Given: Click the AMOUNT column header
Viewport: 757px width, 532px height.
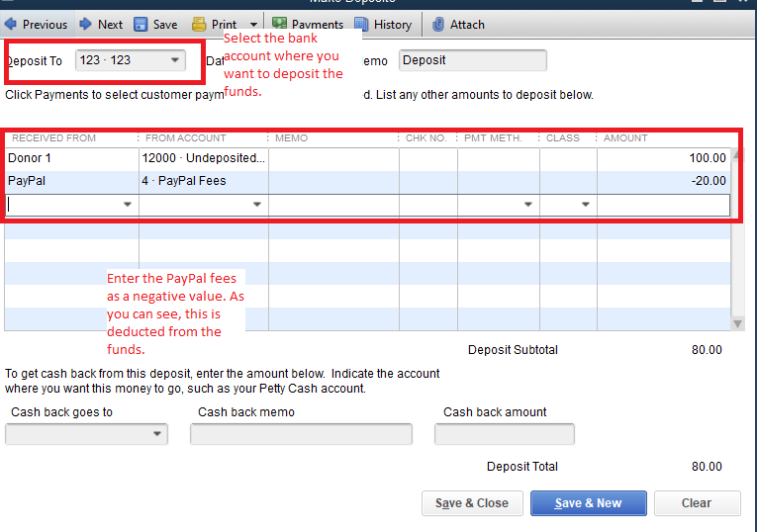Looking at the screenshot, I should pyautogui.click(x=625, y=138).
